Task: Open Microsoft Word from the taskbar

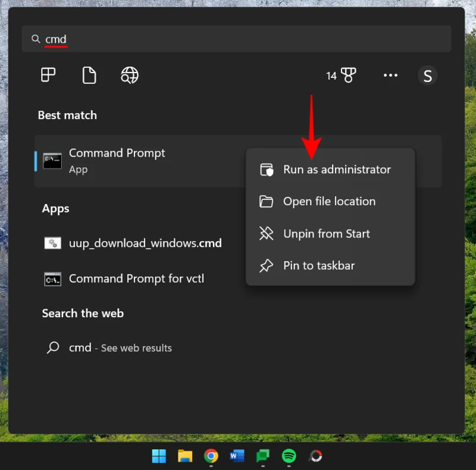Action: coord(237,456)
